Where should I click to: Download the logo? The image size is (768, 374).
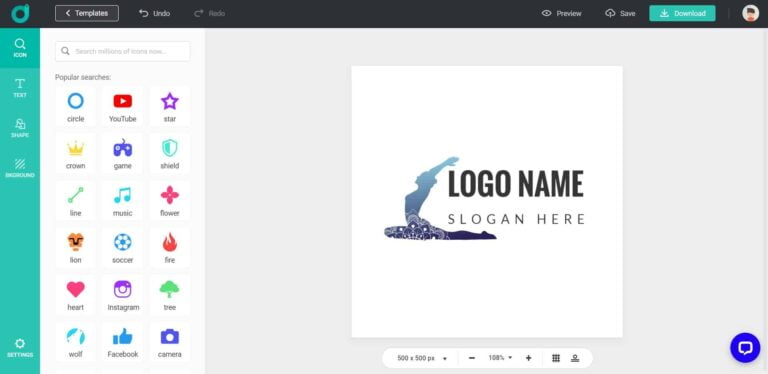coord(682,14)
